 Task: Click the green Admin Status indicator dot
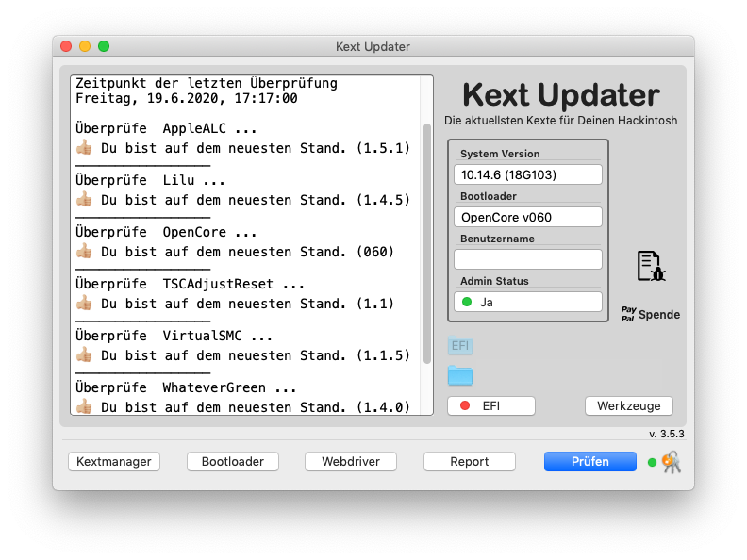[467, 302]
